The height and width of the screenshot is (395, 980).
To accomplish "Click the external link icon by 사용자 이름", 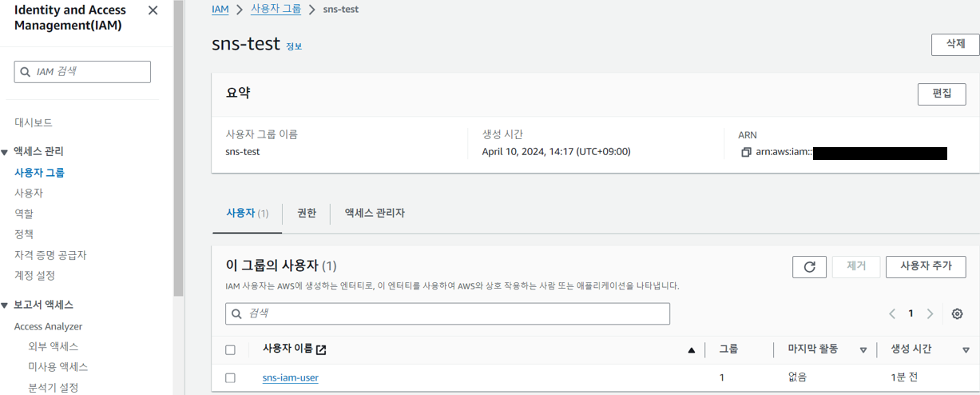I will 321,349.
